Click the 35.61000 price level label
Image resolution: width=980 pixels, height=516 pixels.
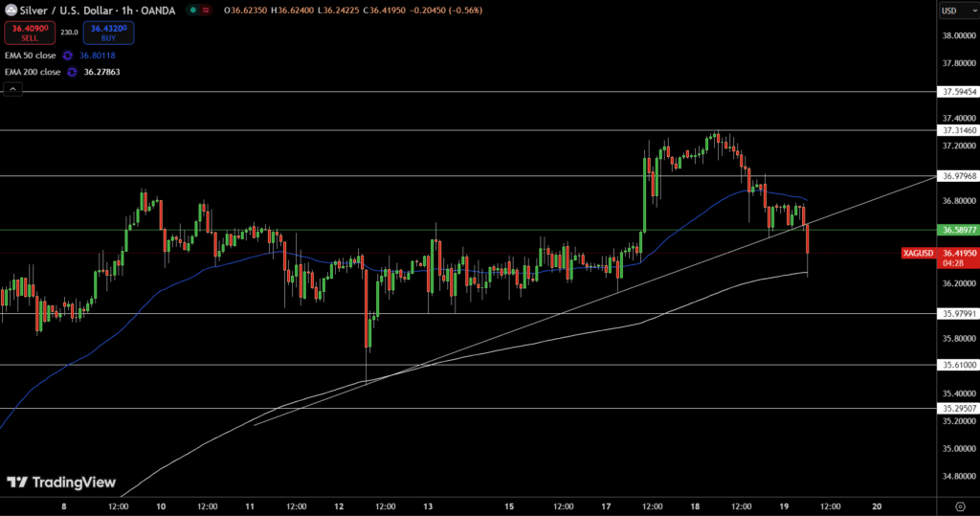pyautogui.click(x=959, y=366)
